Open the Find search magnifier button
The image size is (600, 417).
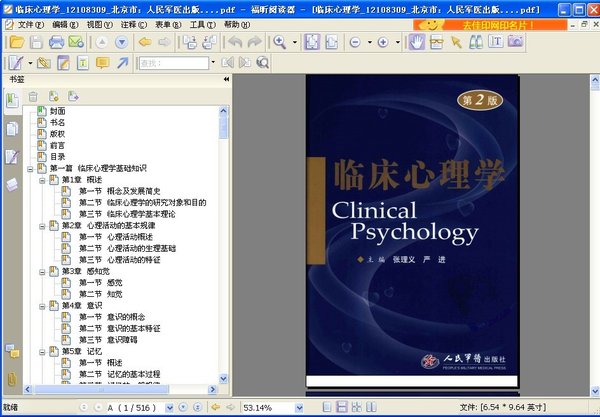262,62
